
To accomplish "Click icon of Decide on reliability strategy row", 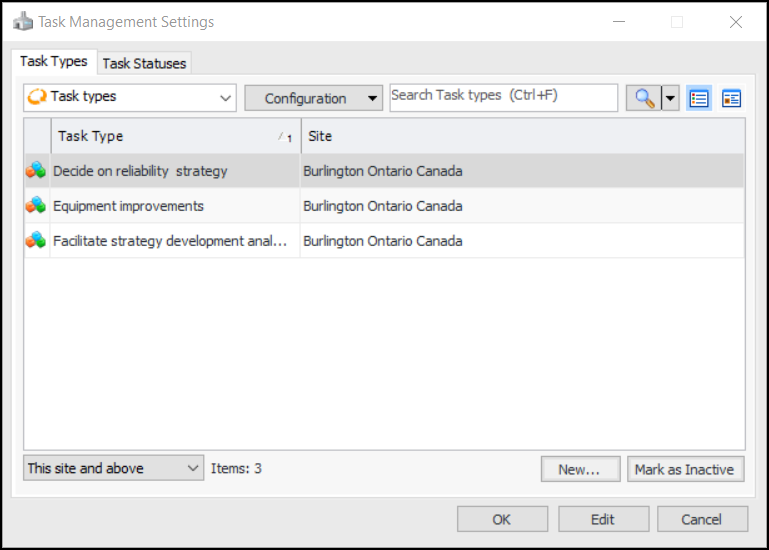I will tap(36, 171).
